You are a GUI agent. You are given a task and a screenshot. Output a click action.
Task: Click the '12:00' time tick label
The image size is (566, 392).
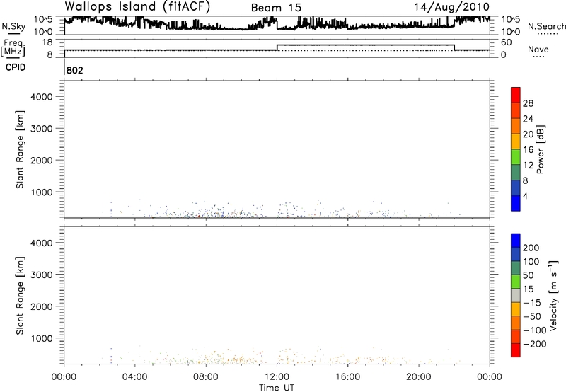coord(277,377)
